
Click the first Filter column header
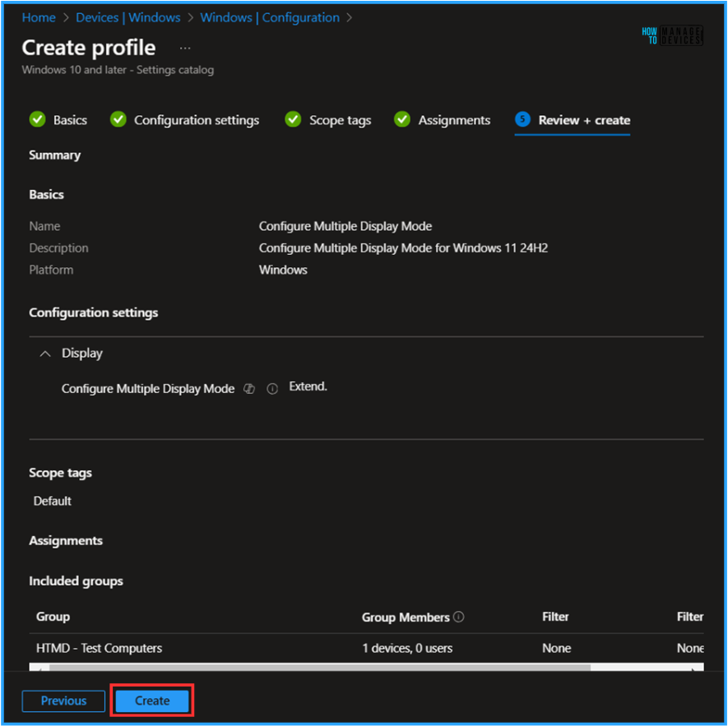(x=555, y=617)
